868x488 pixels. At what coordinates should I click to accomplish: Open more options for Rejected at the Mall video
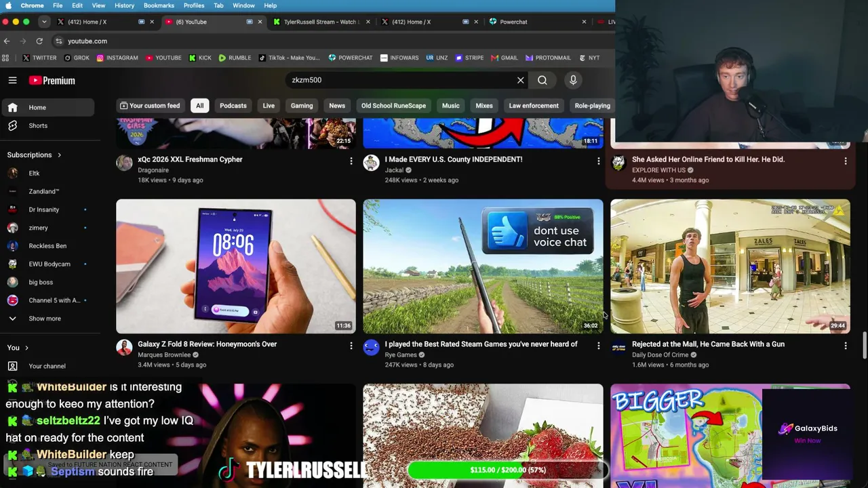click(x=845, y=346)
